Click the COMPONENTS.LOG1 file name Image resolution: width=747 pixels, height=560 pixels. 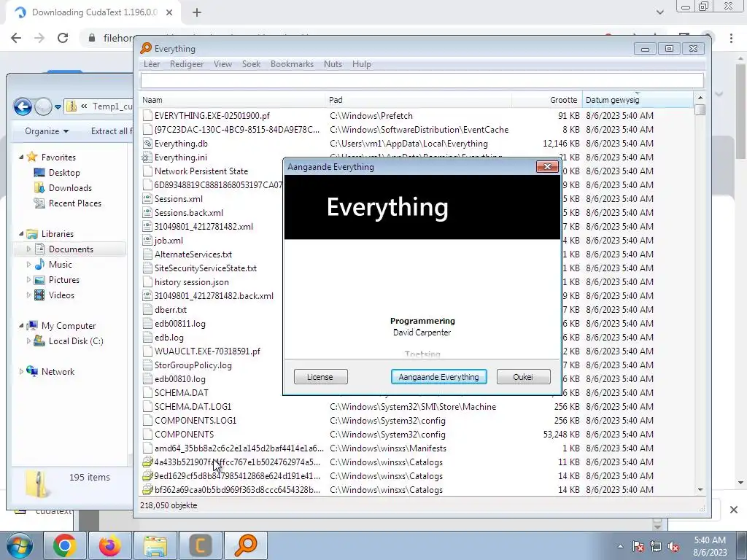196,421
